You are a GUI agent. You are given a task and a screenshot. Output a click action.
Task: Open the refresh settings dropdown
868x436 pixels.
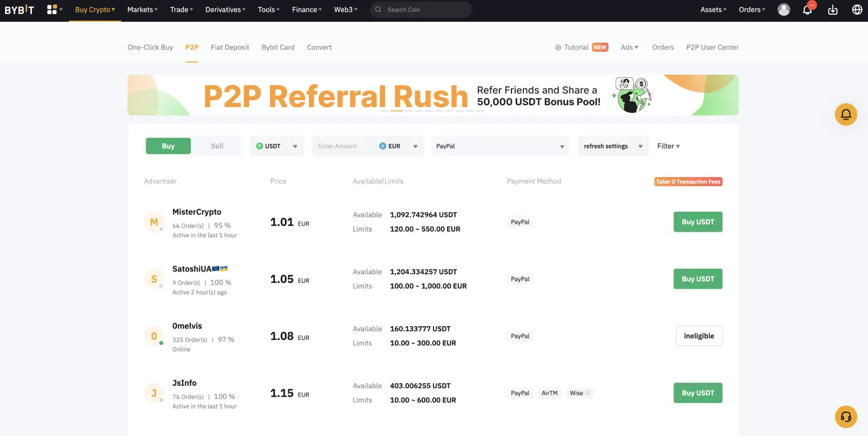(x=613, y=146)
